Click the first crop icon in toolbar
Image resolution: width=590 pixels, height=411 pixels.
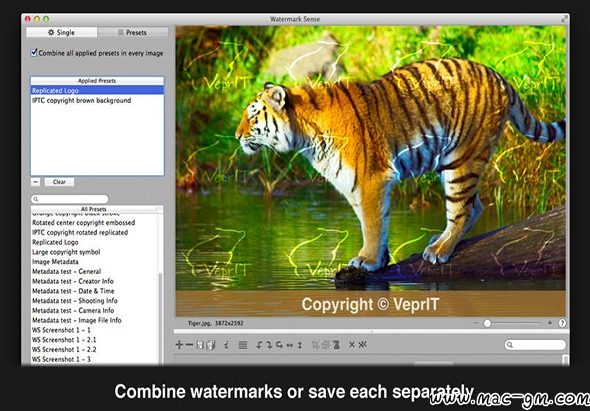pyautogui.click(x=315, y=345)
